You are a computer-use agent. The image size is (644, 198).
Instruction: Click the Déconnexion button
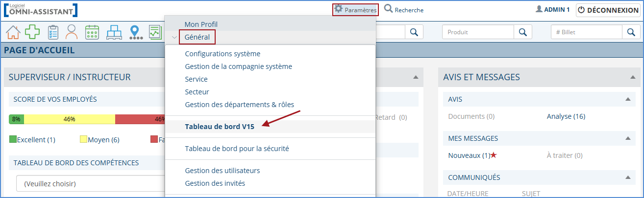point(608,10)
